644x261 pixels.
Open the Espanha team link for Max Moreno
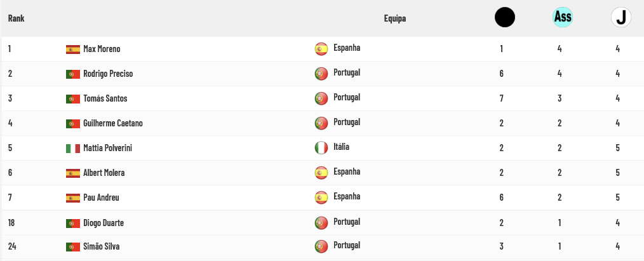click(x=347, y=48)
